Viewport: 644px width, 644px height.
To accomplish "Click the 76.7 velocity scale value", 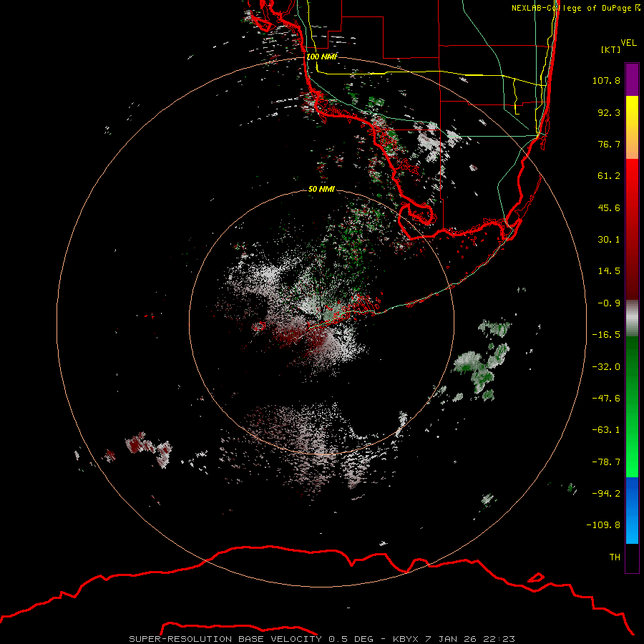I will [609, 144].
